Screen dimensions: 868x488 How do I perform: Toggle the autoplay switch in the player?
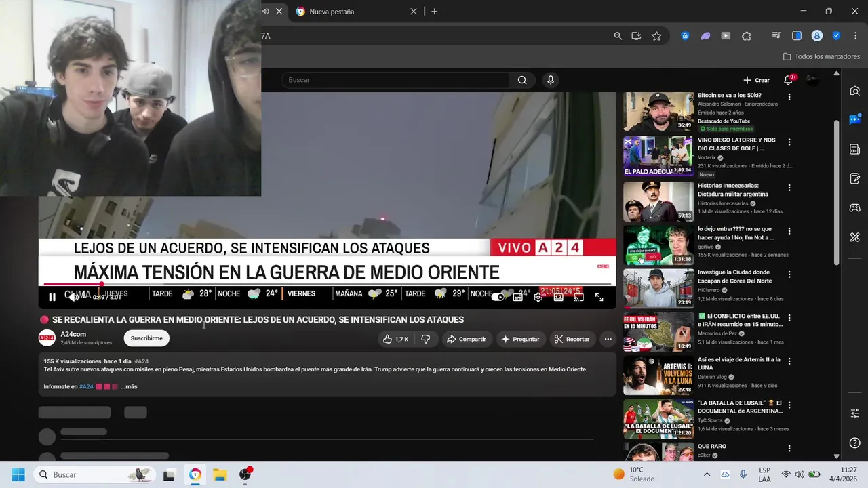(499, 297)
